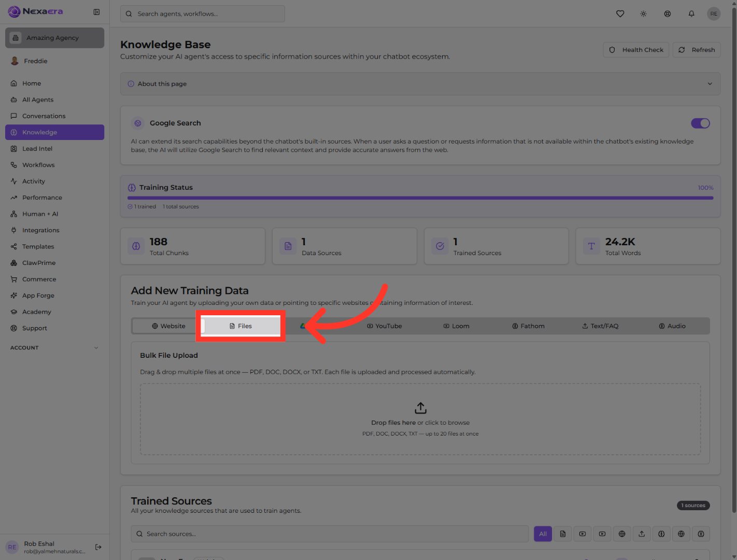The height and width of the screenshot is (560, 737).
Task: Click the 188 Total Chunks card
Action: click(x=193, y=246)
